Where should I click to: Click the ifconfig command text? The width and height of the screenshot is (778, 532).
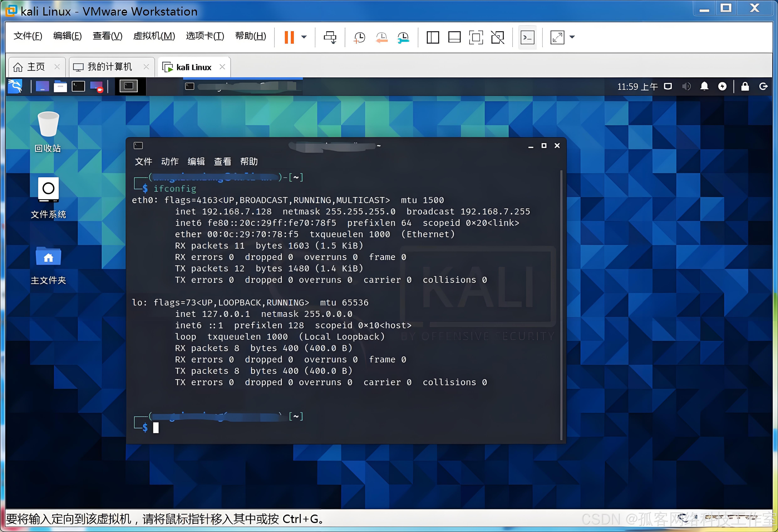pyautogui.click(x=175, y=189)
